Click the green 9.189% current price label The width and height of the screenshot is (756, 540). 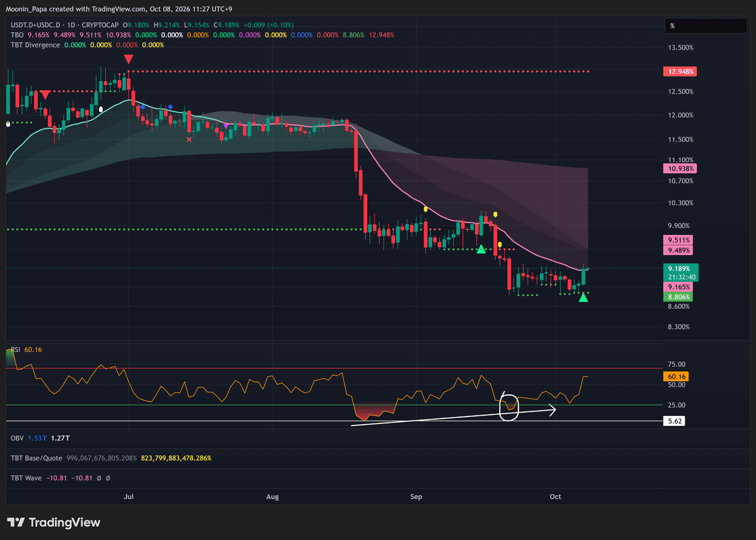[x=680, y=268]
